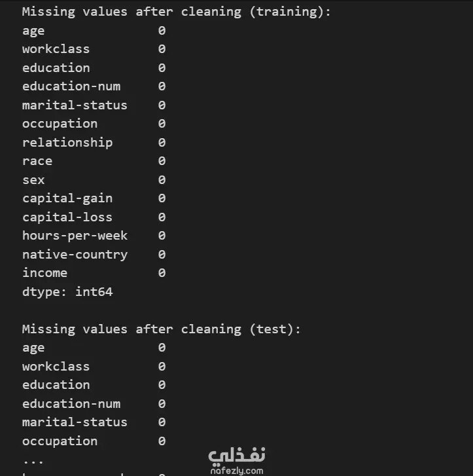Screen dimensions: 473x476
Task: Click the zero value beside capital-gain
Action: [x=162, y=198]
